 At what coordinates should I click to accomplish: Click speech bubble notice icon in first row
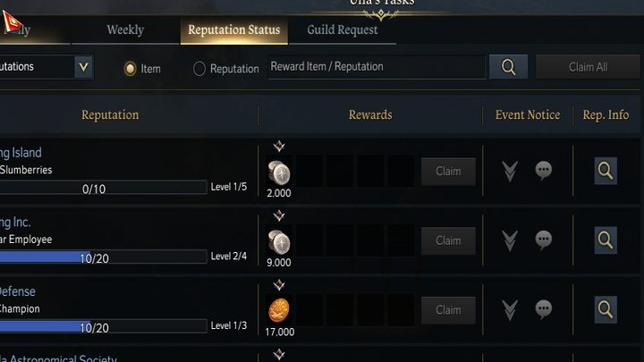coord(544,171)
